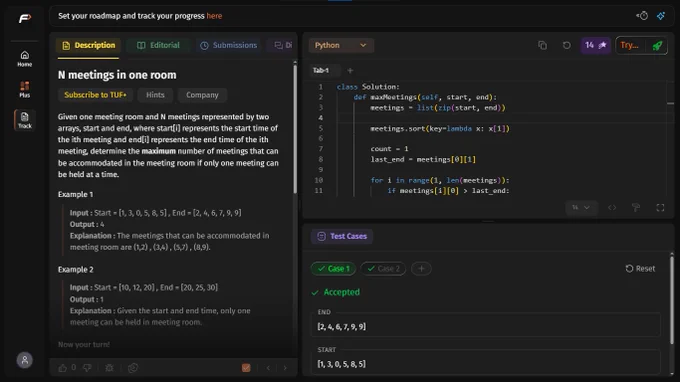
Task: Report a bug with the bug icon
Action: click(109, 368)
